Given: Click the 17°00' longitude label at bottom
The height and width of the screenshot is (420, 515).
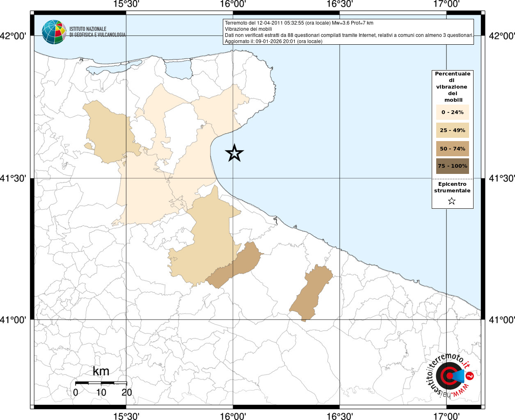Looking at the screenshot, I should tap(446, 416).
